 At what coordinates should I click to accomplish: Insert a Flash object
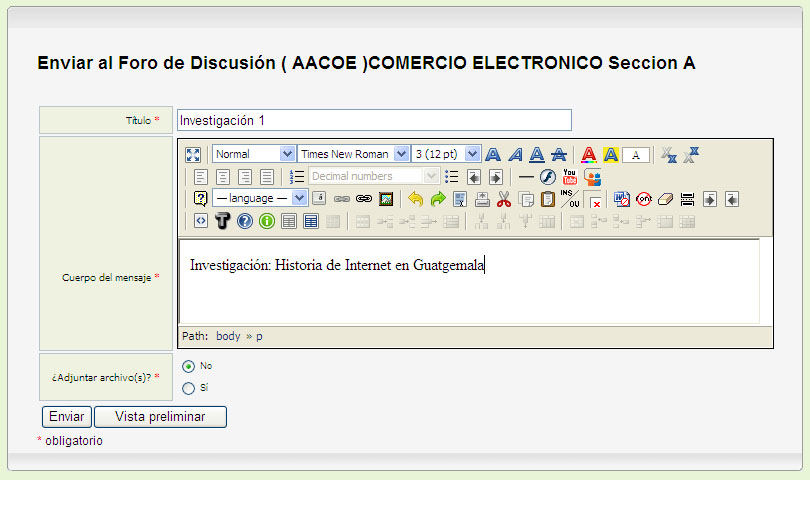tap(548, 177)
